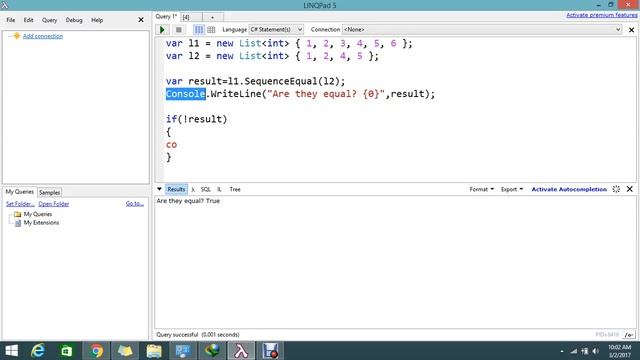Click the var result=l1.SequenceEqual(l2) line
Screen dimensions: 640x360
click(256, 81)
